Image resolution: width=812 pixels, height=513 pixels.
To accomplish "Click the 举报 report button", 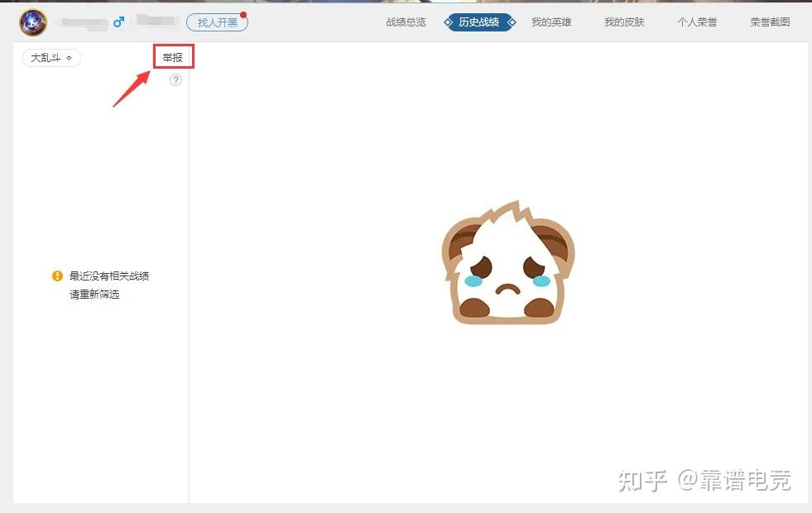I will click(x=173, y=57).
